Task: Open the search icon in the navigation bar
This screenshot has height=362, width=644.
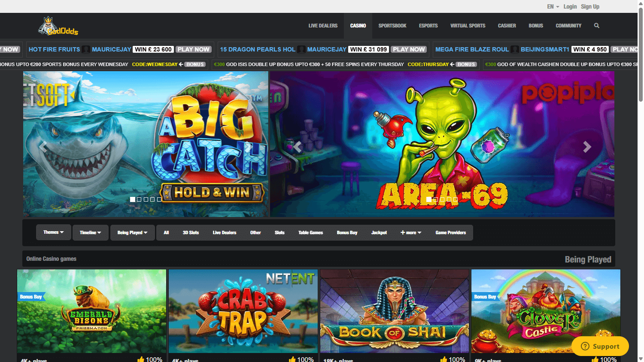Action: click(596, 25)
